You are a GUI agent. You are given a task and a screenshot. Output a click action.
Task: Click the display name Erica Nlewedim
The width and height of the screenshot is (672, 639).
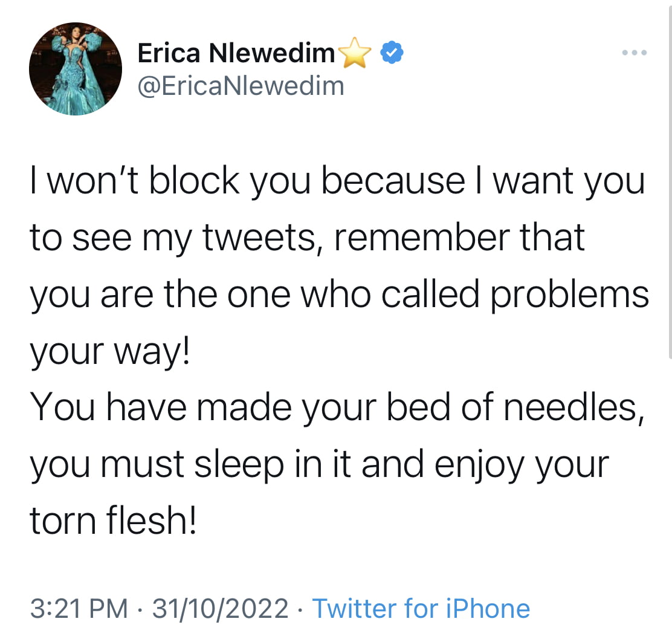[x=236, y=53]
